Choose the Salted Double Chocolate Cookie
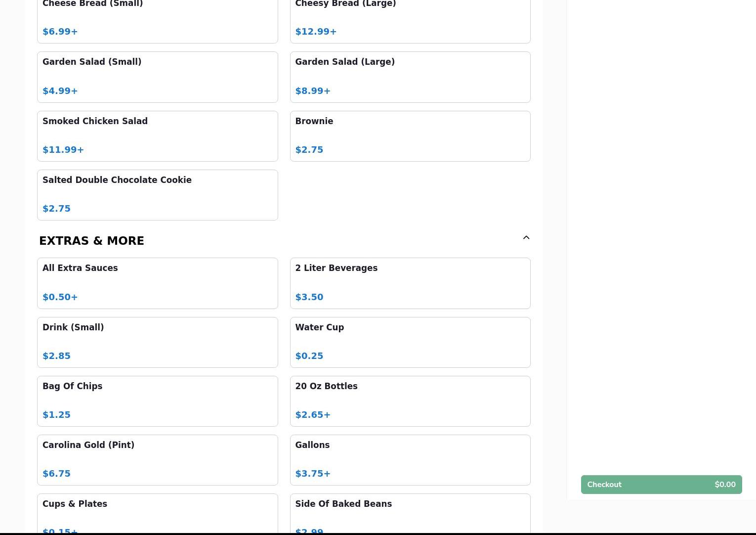This screenshot has width=756, height=535. (x=157, y=195)
